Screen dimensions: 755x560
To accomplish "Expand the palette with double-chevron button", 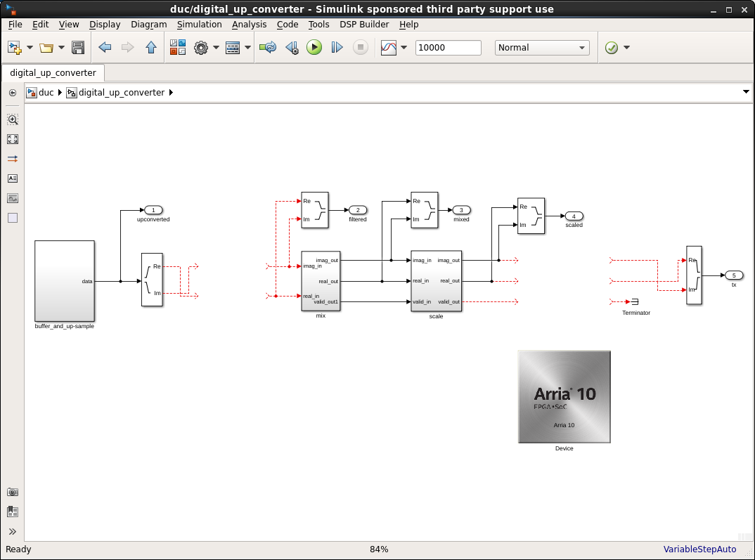I will coord(13,531).
